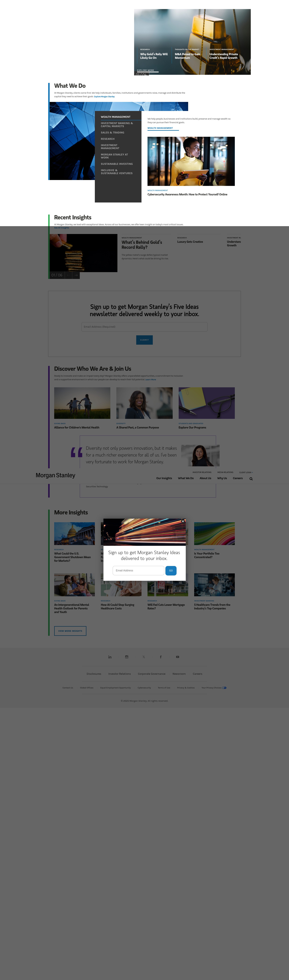Open the X (Twitter) icon in footer
Screen dimensions: 289x980
click(x=144, y=657)
